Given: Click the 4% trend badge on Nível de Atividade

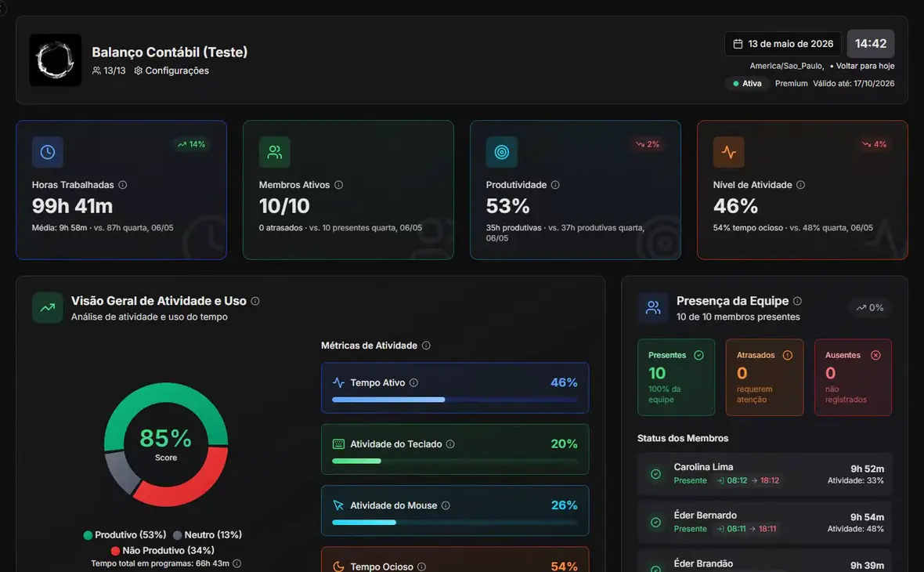Looking at the screenshot, I should [874, 144].
